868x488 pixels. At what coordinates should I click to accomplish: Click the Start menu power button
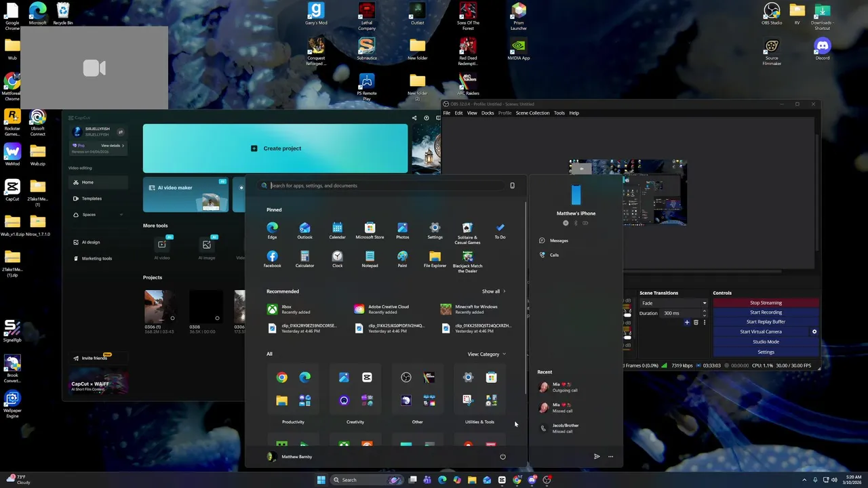(502, 457)
